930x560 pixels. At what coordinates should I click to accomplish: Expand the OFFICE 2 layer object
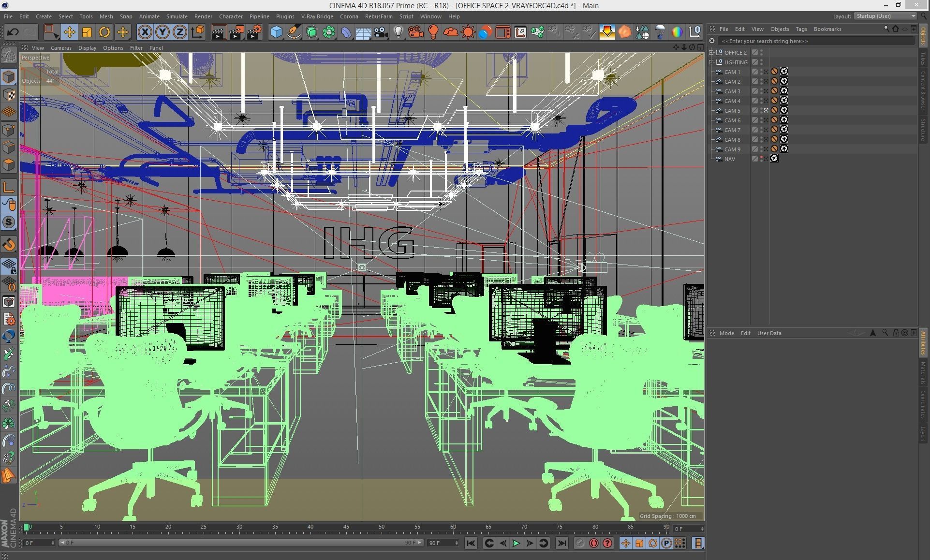(711, 52)
